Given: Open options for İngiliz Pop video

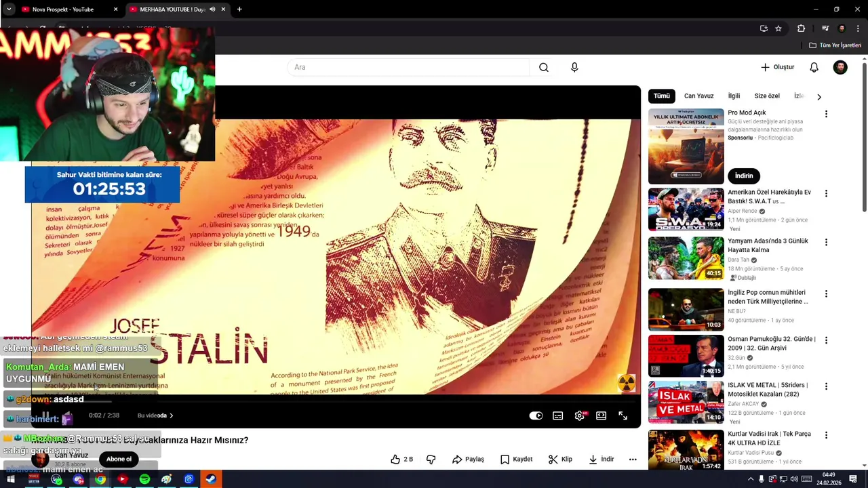Looking at the screenshot, I should (826, 293).
